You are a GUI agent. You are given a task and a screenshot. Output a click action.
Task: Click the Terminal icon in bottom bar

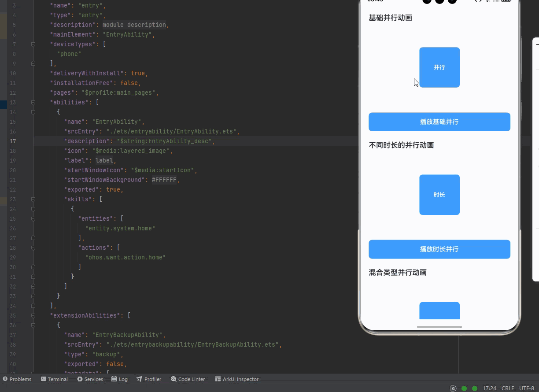tap(43, 379)
